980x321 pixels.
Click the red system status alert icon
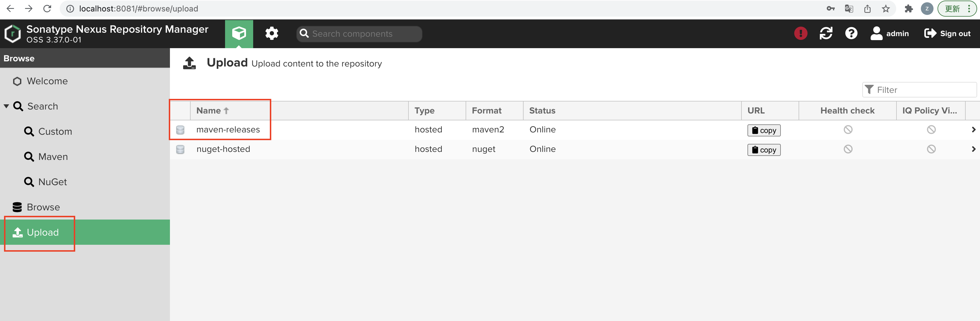point(801,34)
